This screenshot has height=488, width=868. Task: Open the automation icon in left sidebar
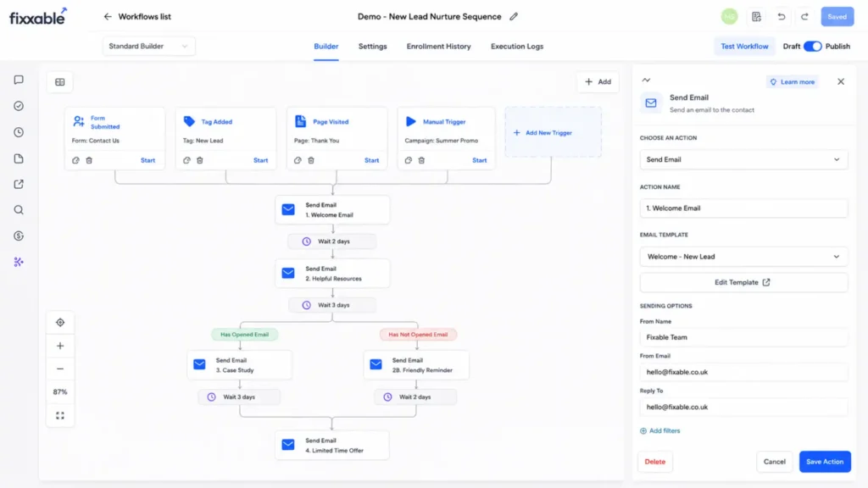click(19, 262)
